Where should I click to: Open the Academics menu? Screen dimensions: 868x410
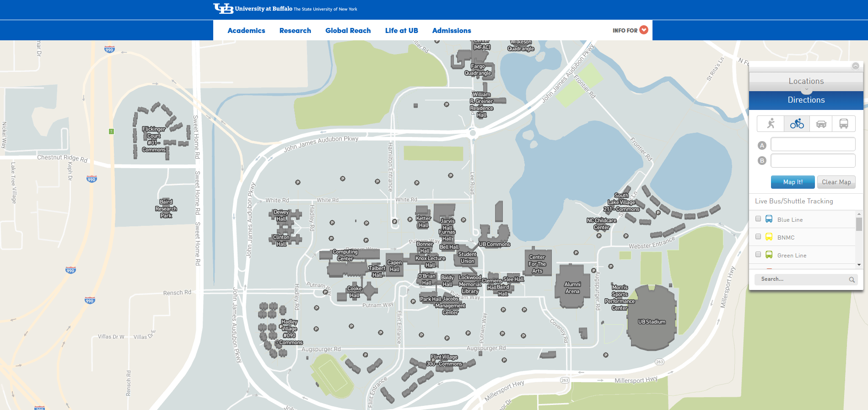pos(246,30)
